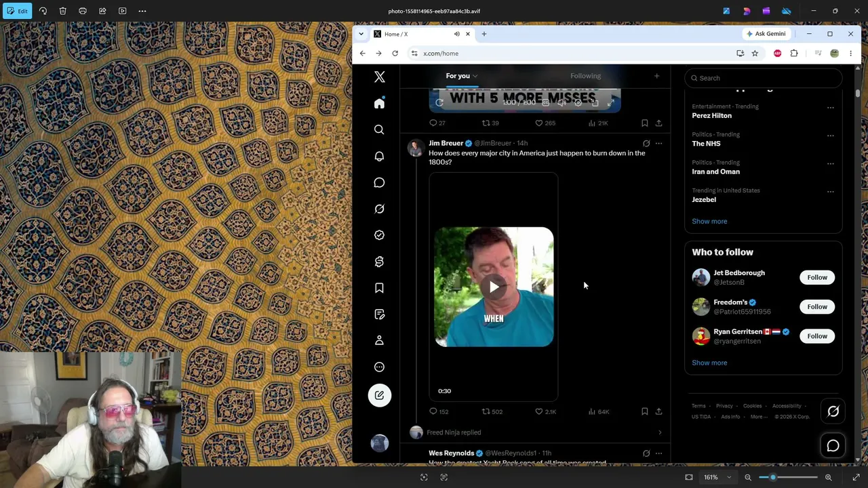
Task: Delete the photo with trash icon
Action: [62, 11]
